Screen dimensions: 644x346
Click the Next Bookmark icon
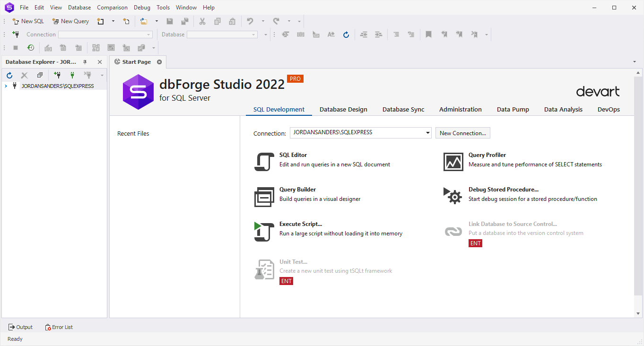coord(459,34)
